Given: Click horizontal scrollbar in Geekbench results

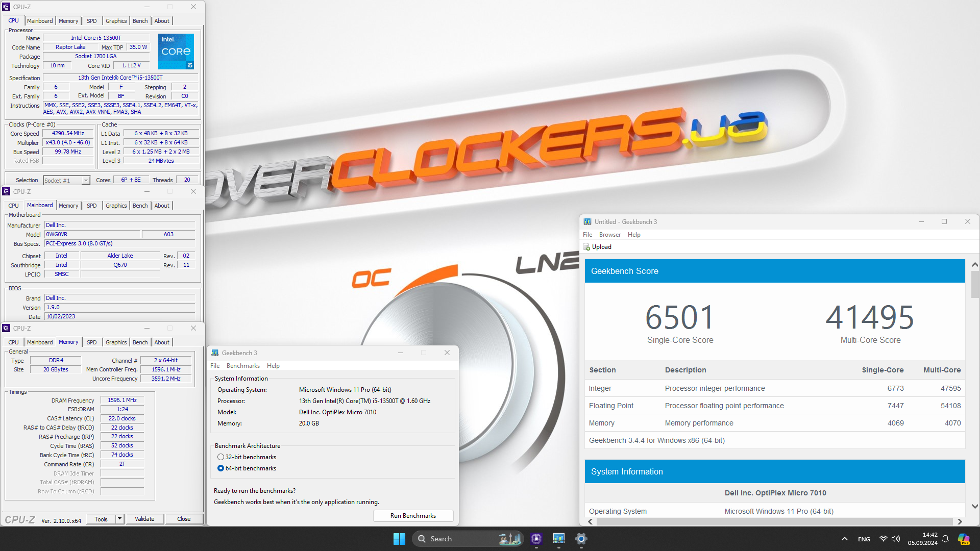Looking at the screenshot, I should [775, 521].
